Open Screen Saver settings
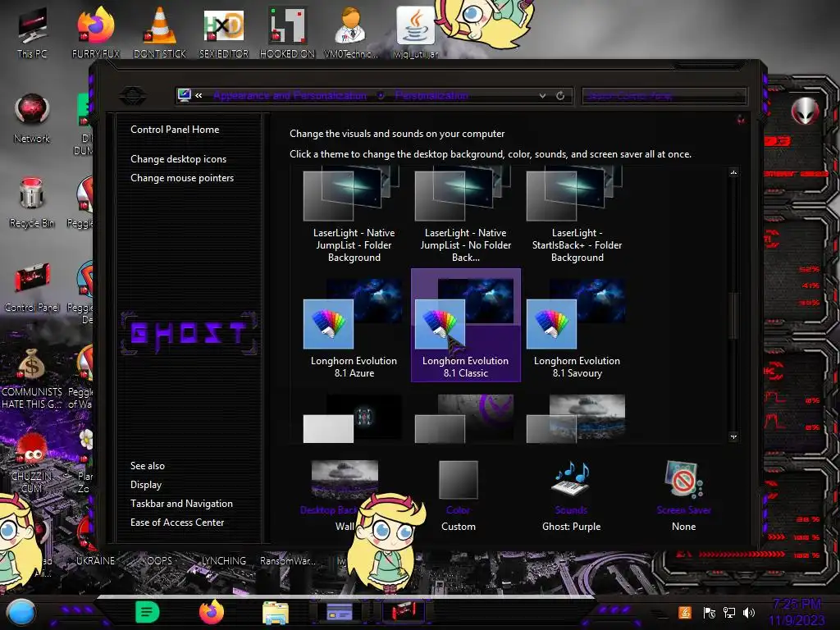This screenshot has height=630, width=840. point(684,495)
